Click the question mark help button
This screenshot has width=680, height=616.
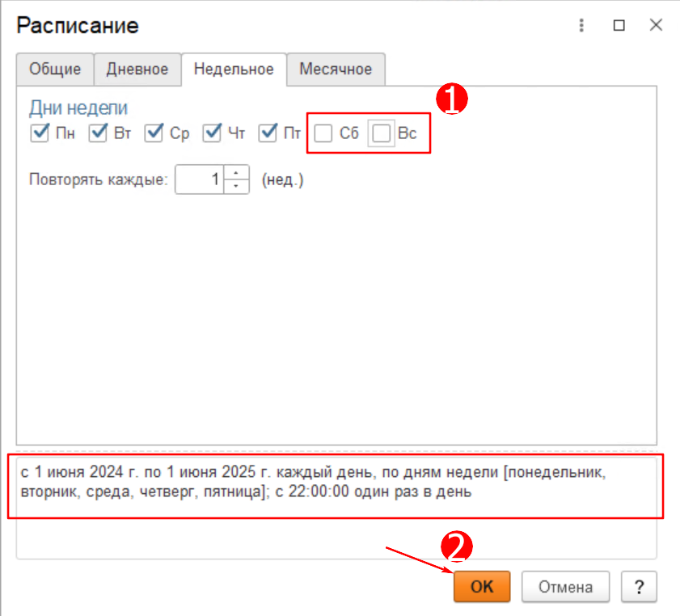[x=639, y=587]
